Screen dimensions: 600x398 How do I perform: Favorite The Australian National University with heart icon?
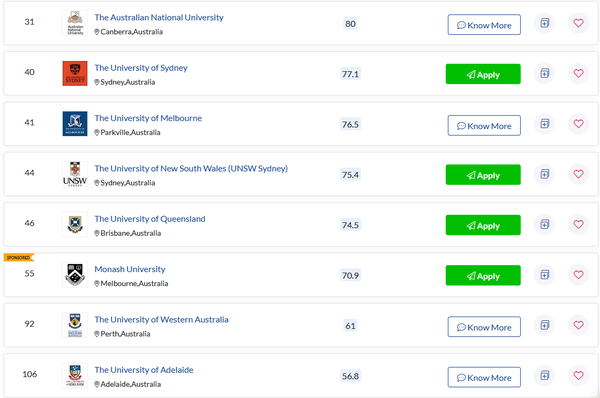click(x=578, y=23)
